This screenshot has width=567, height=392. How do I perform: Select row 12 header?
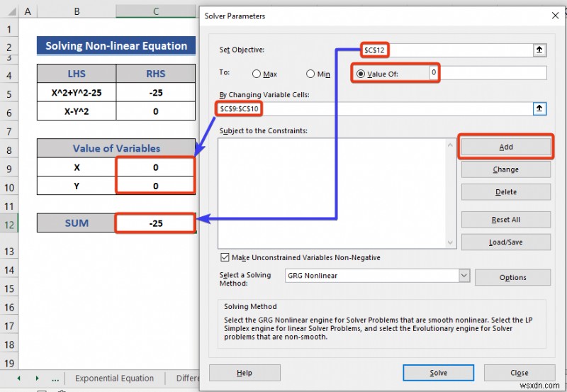pyautogui.click(x=9, y=225)
